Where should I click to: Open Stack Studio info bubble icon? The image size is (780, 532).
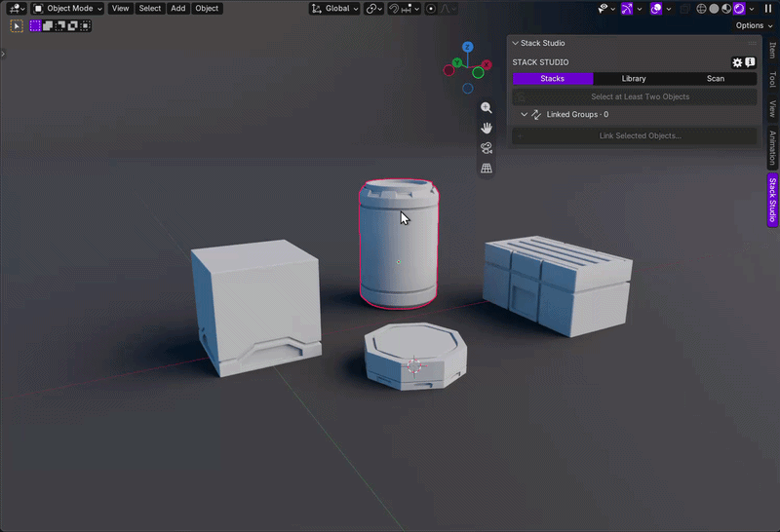point(750,62)
